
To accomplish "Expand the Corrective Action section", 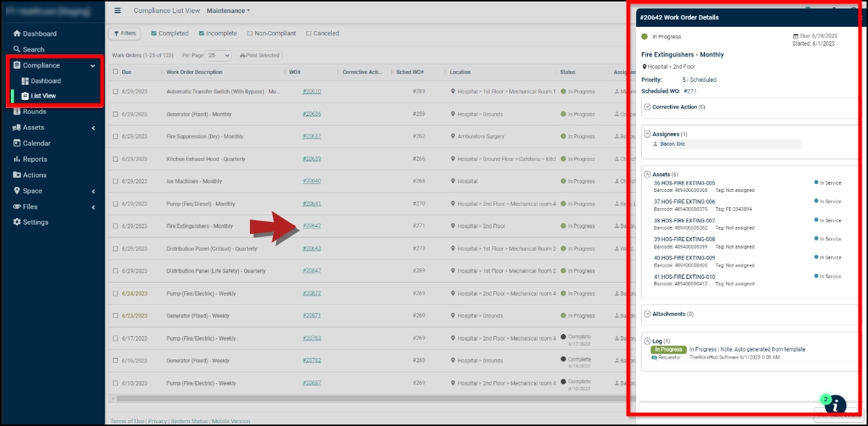I will click(x=647, y=106).
